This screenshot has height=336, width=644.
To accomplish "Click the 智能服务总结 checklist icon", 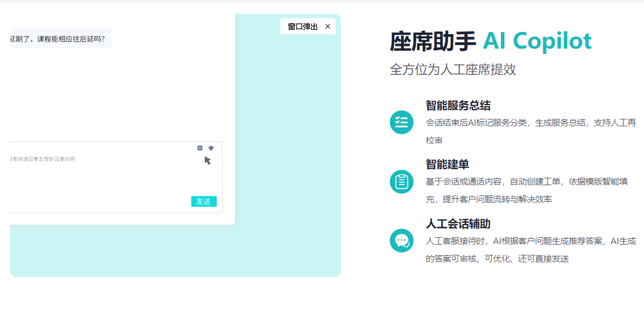I will (x=401, y=122).
